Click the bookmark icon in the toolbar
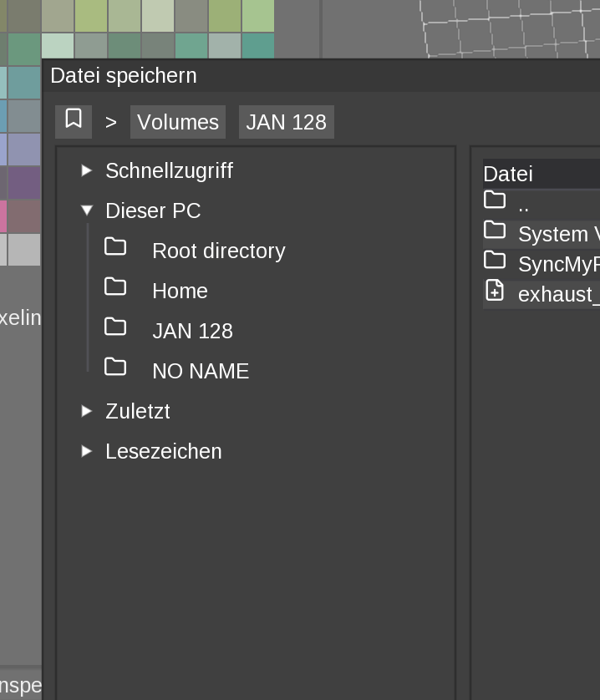600x700 pixels. 74,120
